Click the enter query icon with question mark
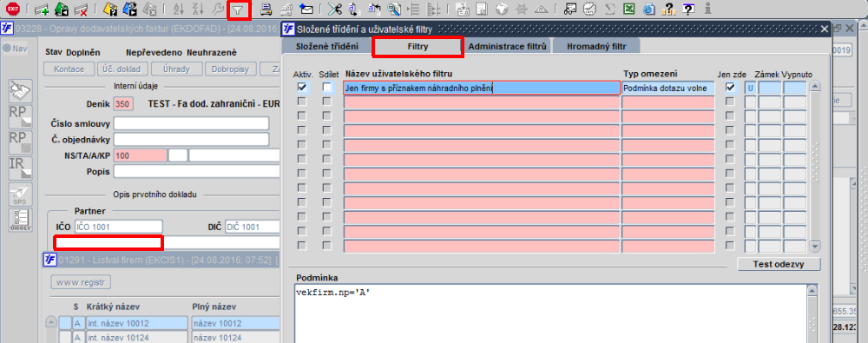 coord(110,9)
